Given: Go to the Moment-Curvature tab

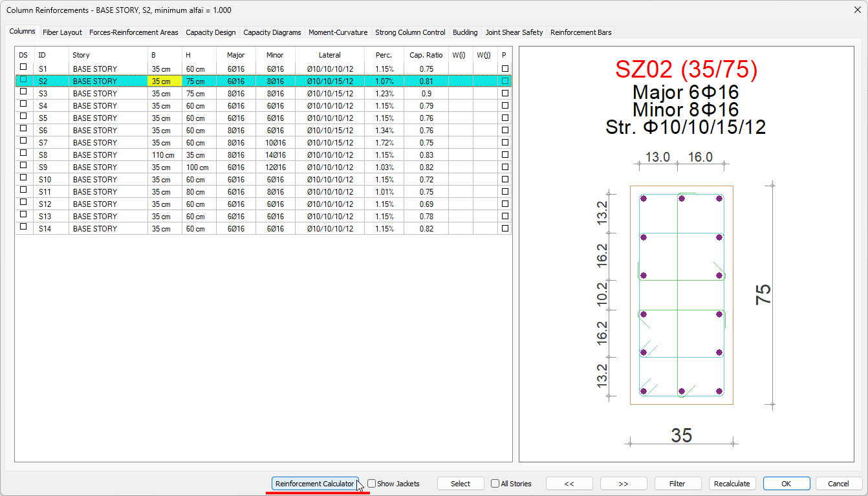Looking at the screenshot, I should pos(338,32).
